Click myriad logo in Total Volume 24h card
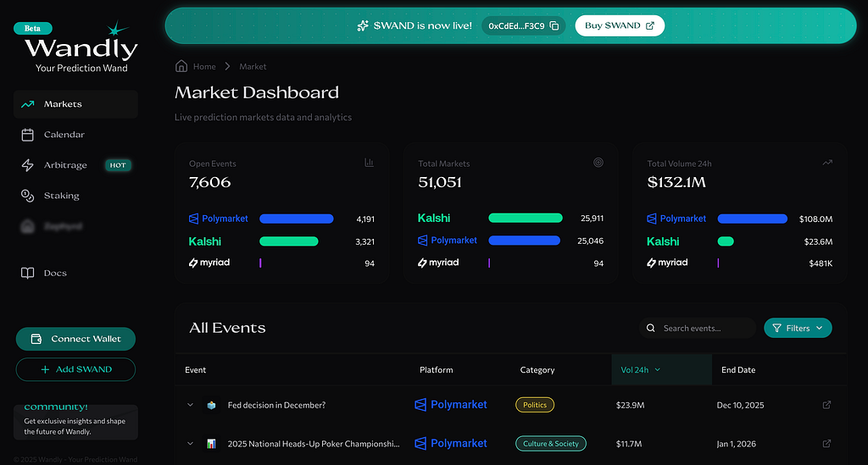The image size is (868, 465). coord(667,263)
